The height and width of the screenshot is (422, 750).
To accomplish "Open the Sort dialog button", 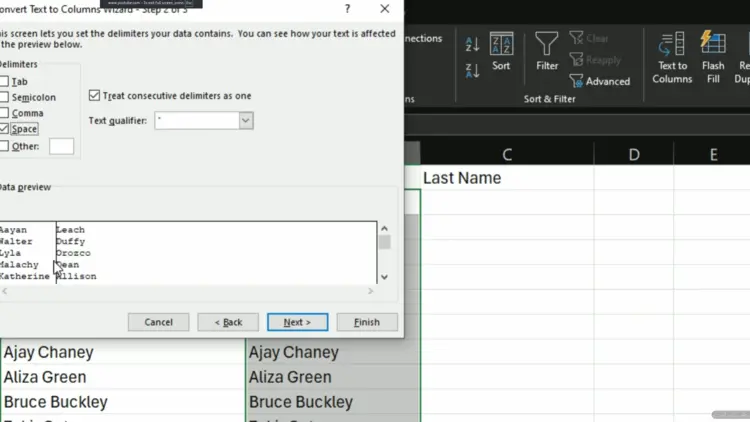I will (x=501, y=52).
